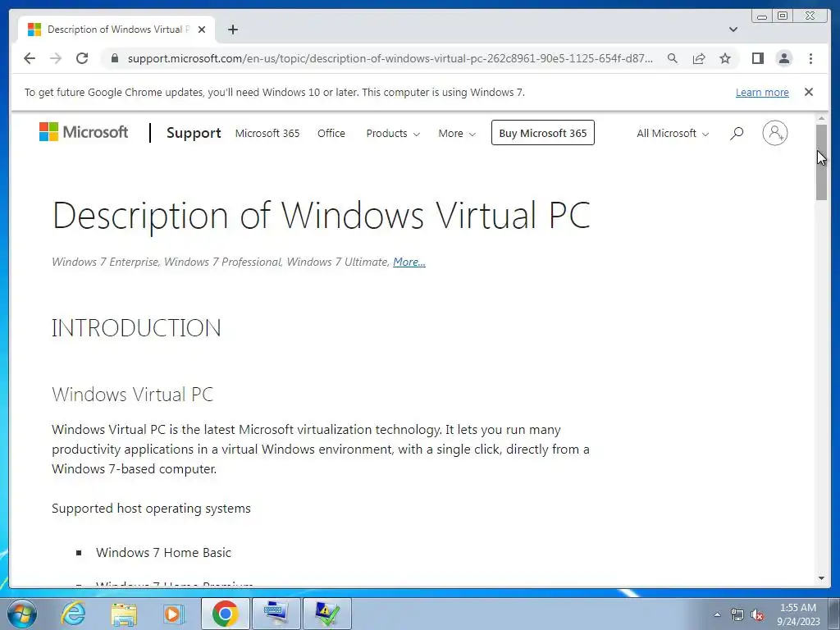Screen dimensions: 840x630
Task: Open the Office menu item
Action: [331, 133]
